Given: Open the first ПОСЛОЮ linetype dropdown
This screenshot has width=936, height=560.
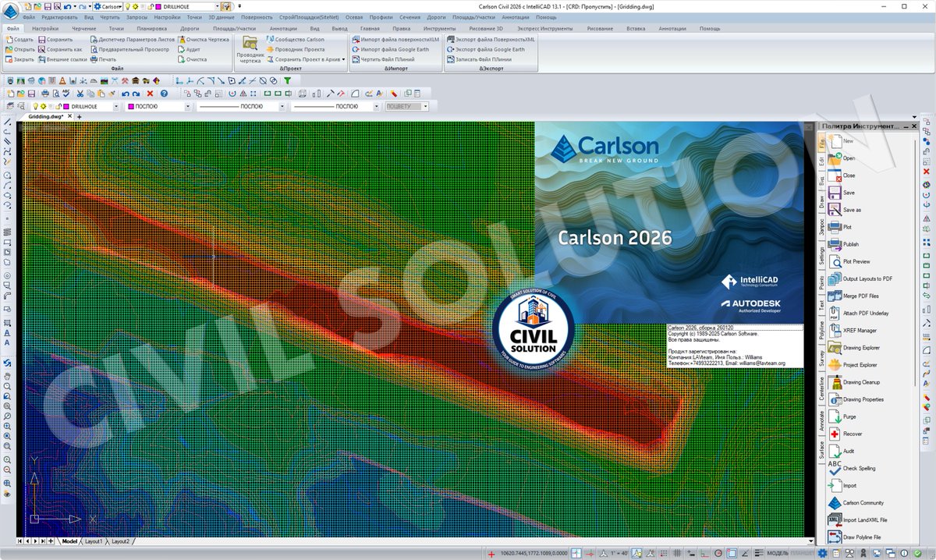Looking at the screenshot, I should 282,106.
